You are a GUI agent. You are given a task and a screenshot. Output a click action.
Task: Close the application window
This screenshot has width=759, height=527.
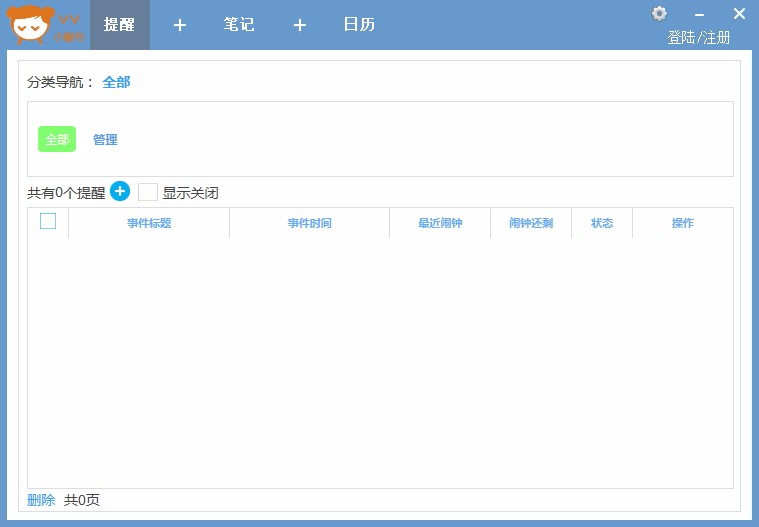click(x=739, y=14)
